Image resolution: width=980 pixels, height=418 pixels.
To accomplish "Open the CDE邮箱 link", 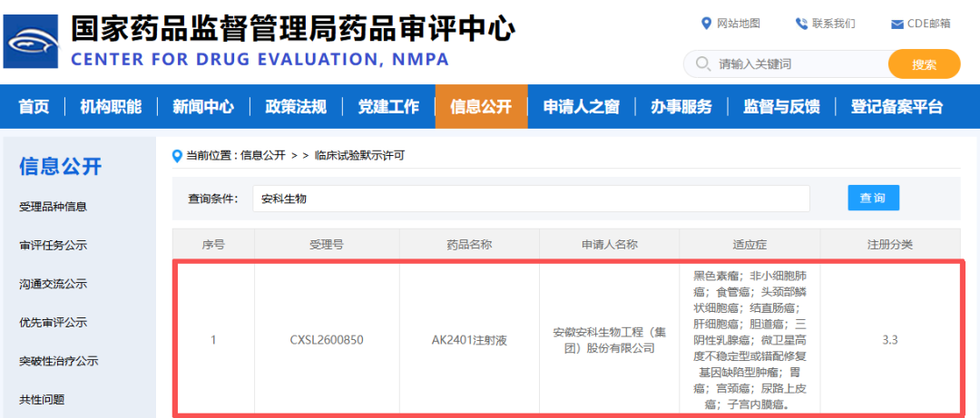I will click(x=929, y=24).
